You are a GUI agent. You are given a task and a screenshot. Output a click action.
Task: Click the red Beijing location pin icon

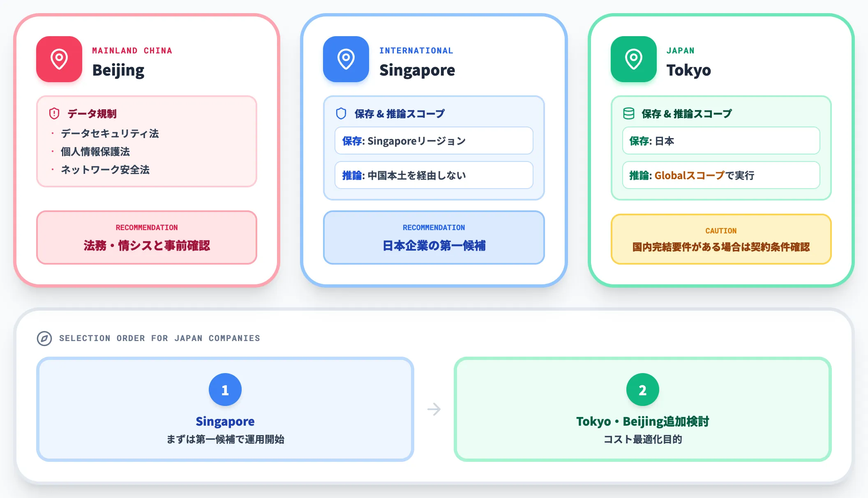[59, 59]
